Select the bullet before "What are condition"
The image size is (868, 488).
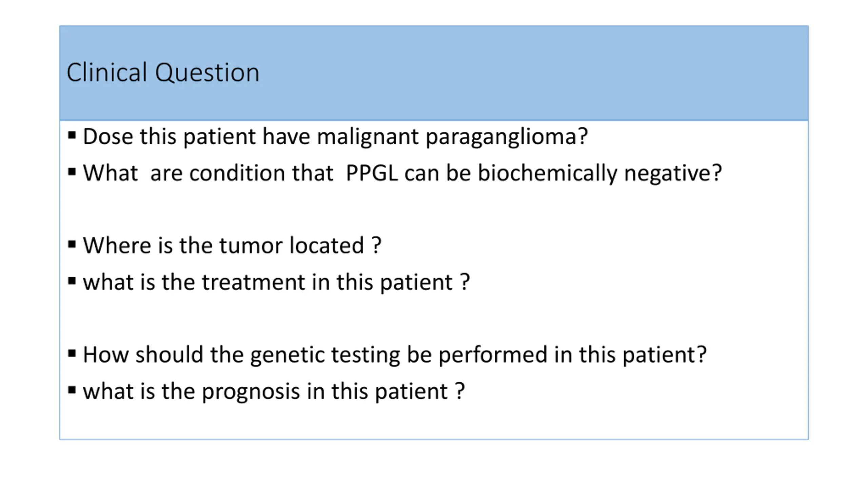72,172
